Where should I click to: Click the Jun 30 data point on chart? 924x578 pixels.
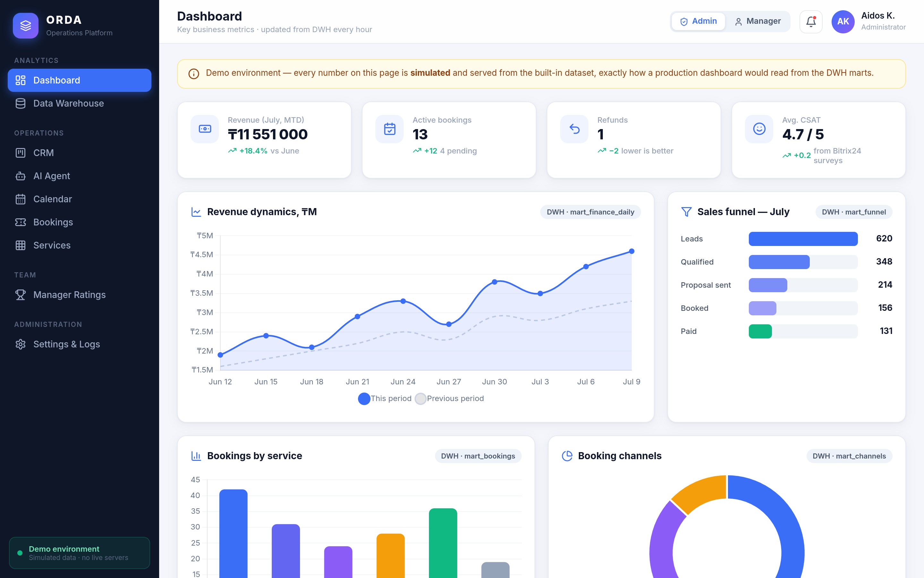click(x=494, y=282)
